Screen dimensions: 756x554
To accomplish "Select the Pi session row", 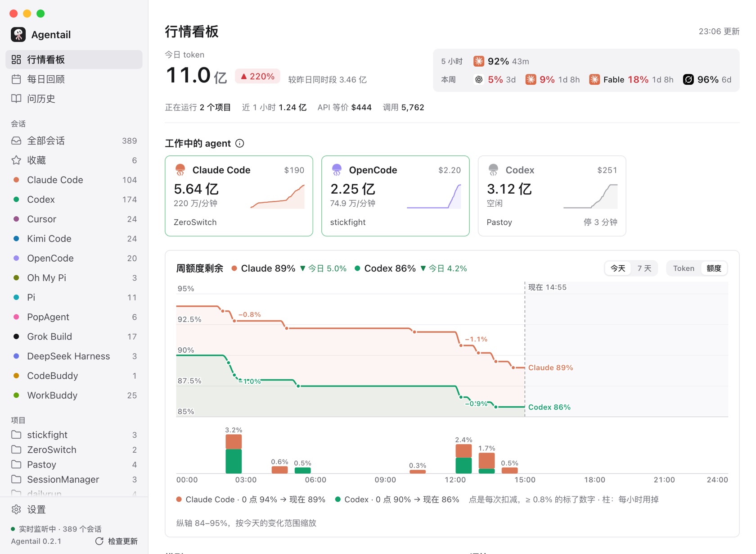I will point(74,297).
